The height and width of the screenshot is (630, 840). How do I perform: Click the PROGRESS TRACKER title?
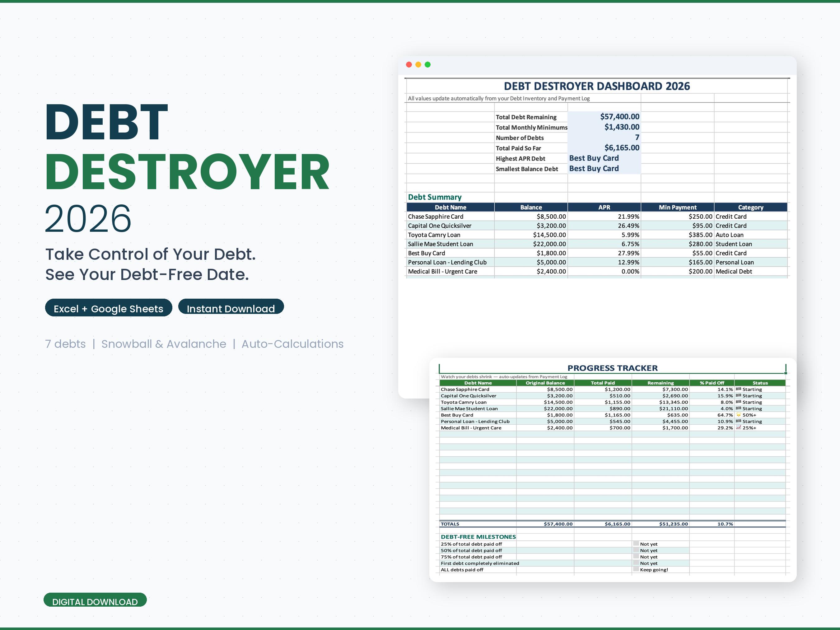613,368
